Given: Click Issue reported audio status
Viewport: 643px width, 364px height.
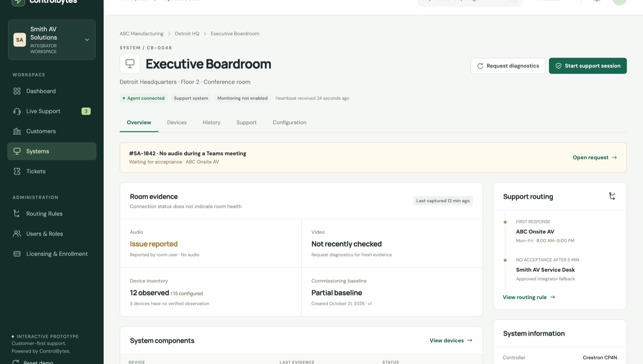Looking at the screenshot, I should [154, 244].
